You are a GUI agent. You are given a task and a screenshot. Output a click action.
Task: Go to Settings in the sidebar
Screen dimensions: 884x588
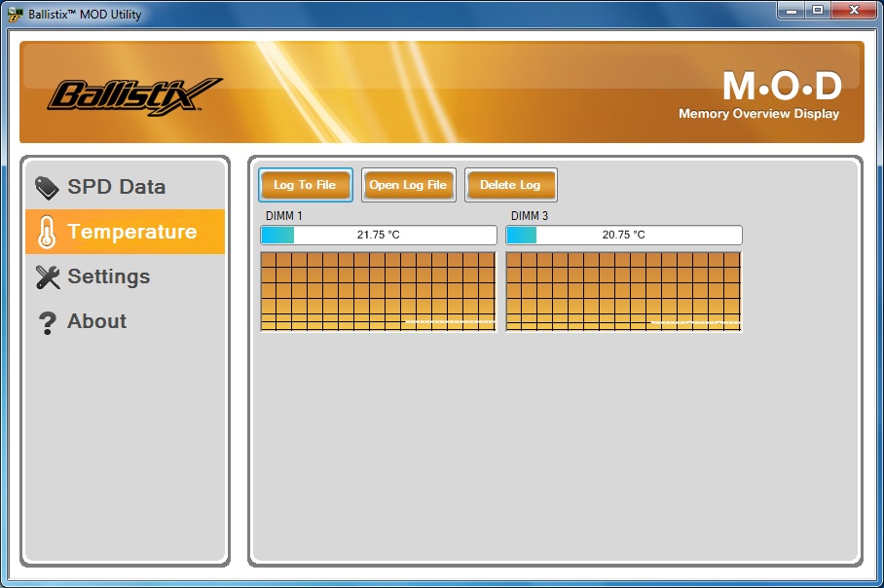click(x=126, y=276)
